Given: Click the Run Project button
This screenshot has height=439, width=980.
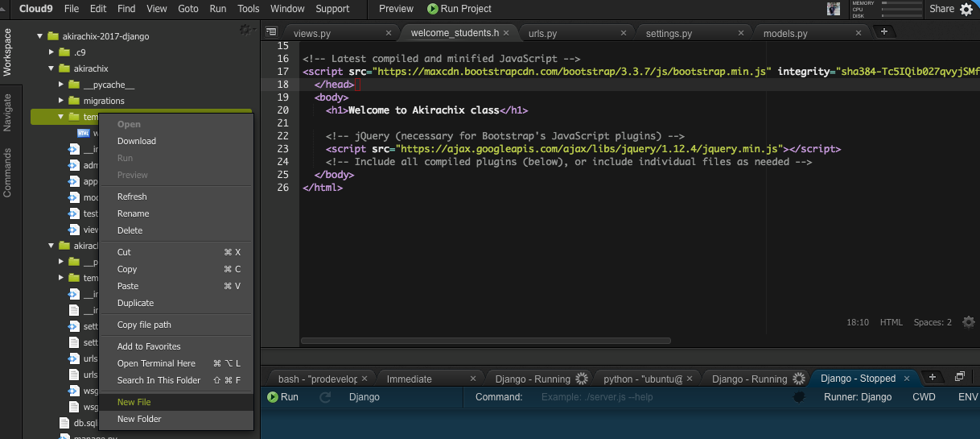Looking at the screenshot, I should (x=459, y=9).
